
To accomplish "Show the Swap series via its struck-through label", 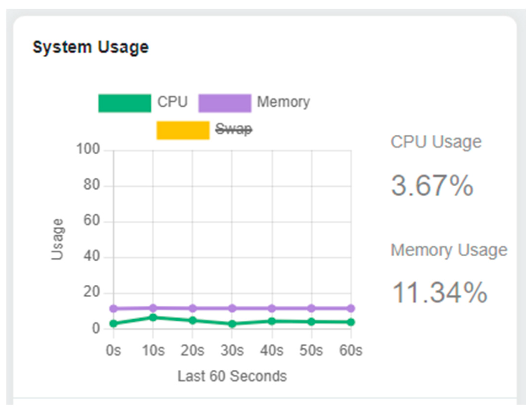I will [234, 129].
